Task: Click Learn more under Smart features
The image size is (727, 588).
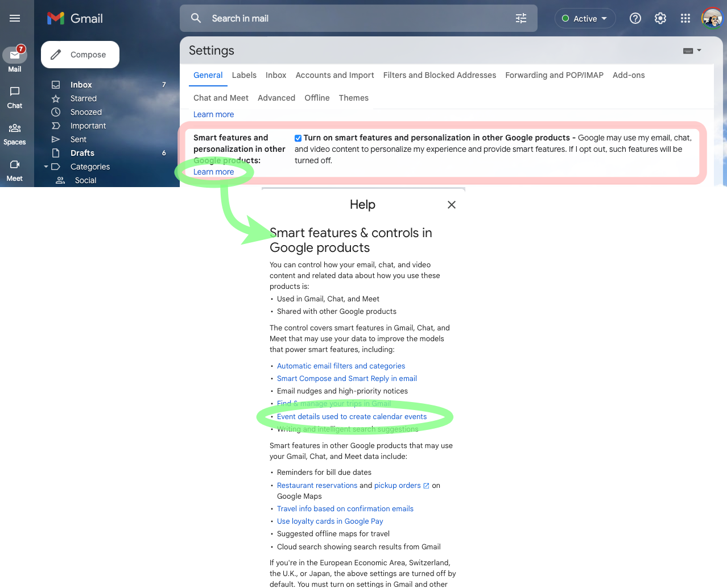Action: point(213,172)
